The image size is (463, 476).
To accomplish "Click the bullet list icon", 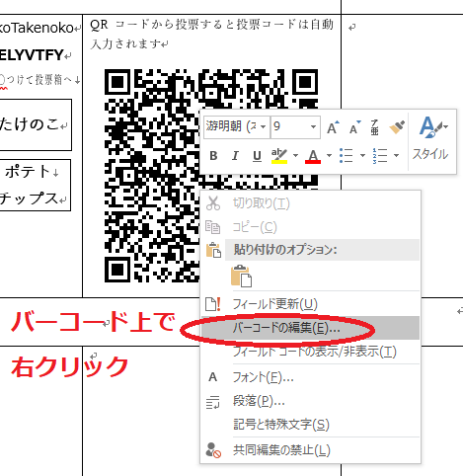I will [347, 156].
